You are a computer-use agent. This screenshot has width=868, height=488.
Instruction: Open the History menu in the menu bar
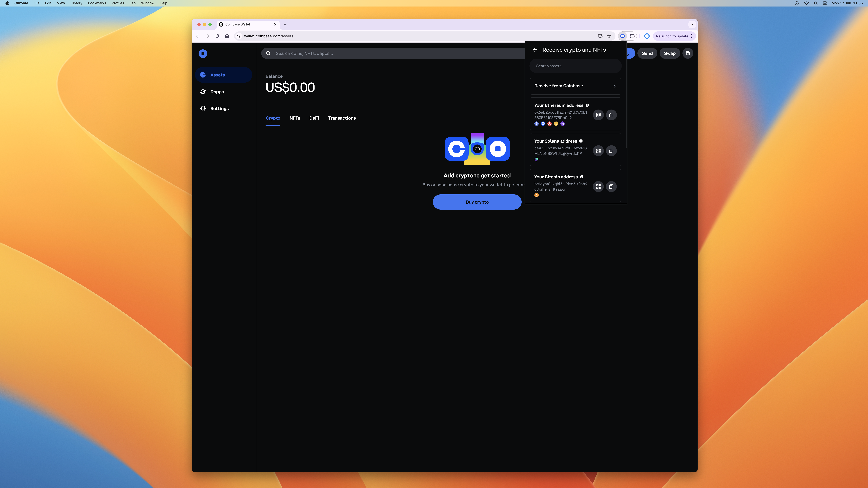pyautogui.click(x=76, y=3)
